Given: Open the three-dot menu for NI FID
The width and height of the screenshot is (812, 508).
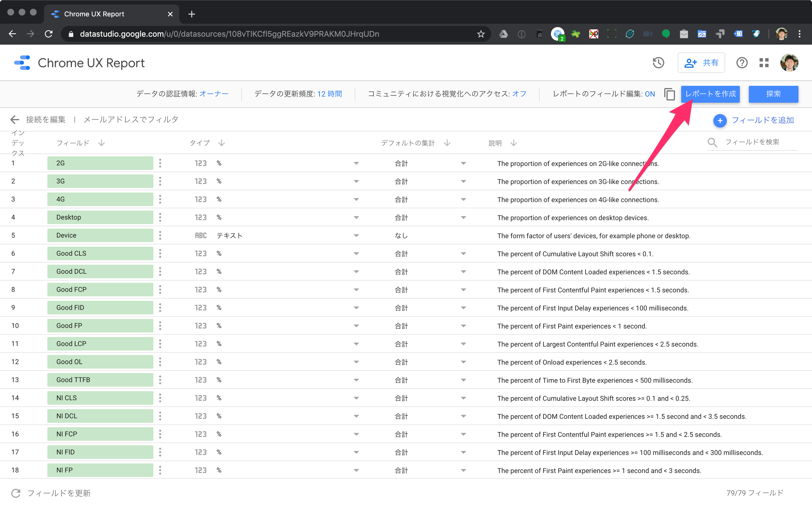Looking at the screenshot, I should (x=160, y=452).
